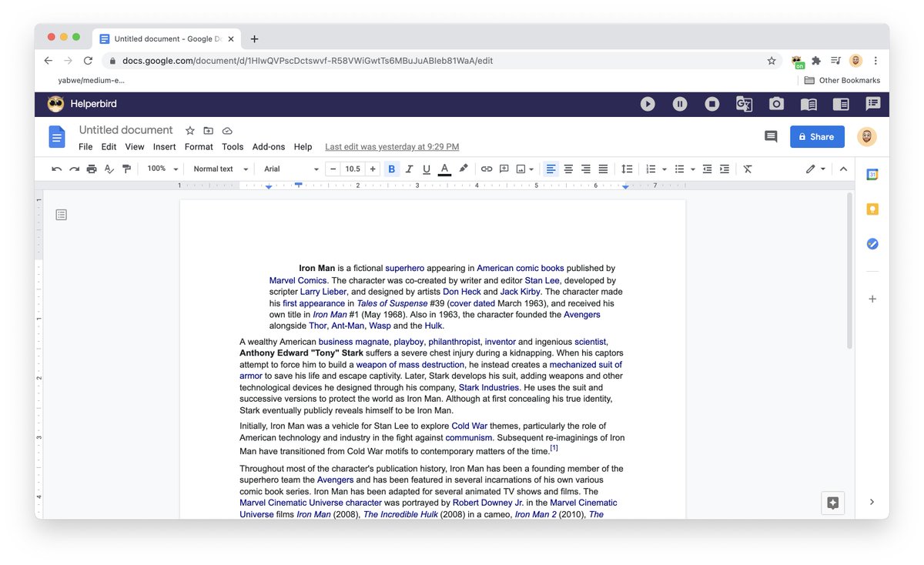This screenshot has height=565, width=924.
Task: Open Arial font dropdown
Action: pyautogui.click(x=291, y=169)
